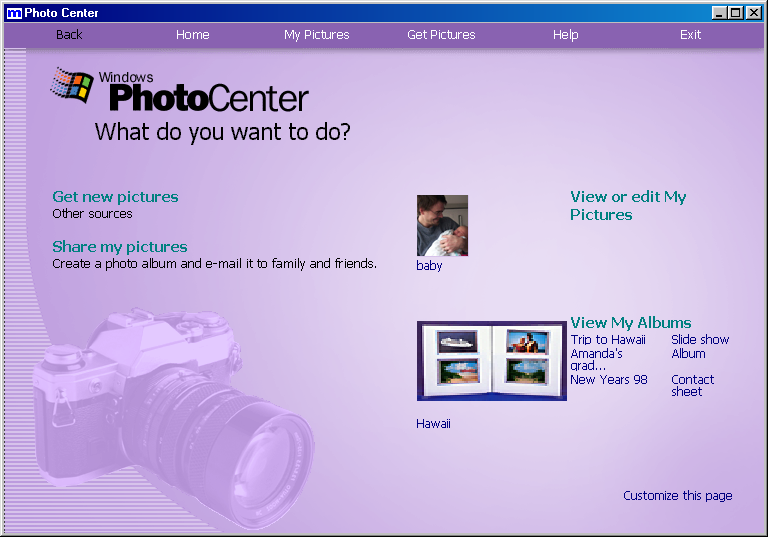
Task: Open the View My Albums heading link
Action: coord(631,323)
